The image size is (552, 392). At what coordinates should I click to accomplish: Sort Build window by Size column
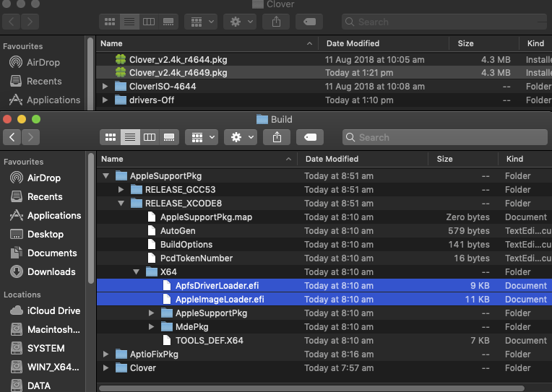point(463,159)
